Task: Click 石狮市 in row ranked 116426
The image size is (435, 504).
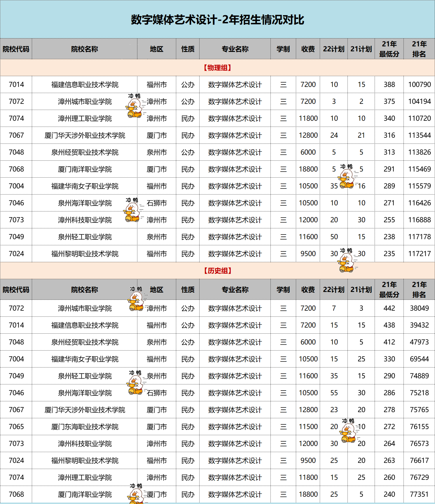Action: coord(157,203)
